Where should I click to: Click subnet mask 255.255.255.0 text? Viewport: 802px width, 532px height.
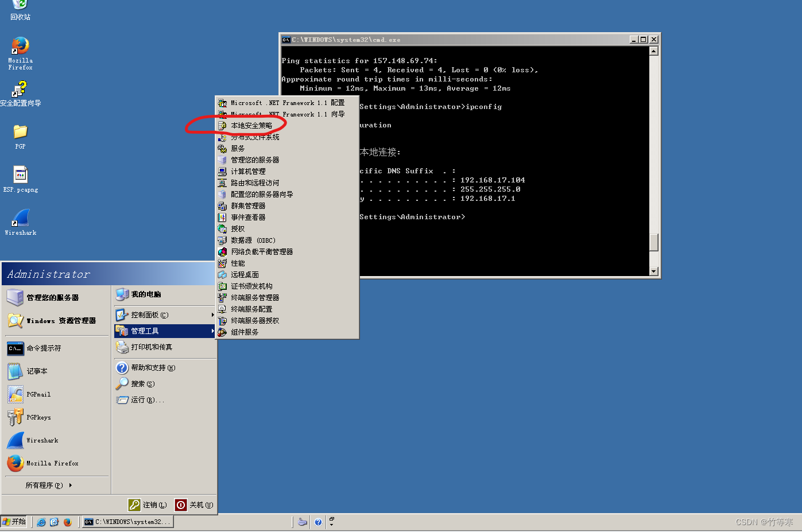click(490, 189)
